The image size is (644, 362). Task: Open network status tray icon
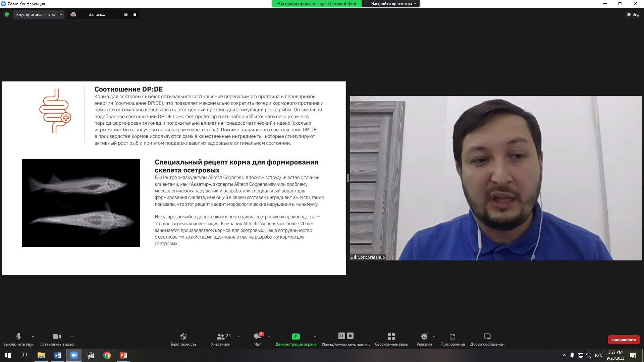(x=581, y=355)
